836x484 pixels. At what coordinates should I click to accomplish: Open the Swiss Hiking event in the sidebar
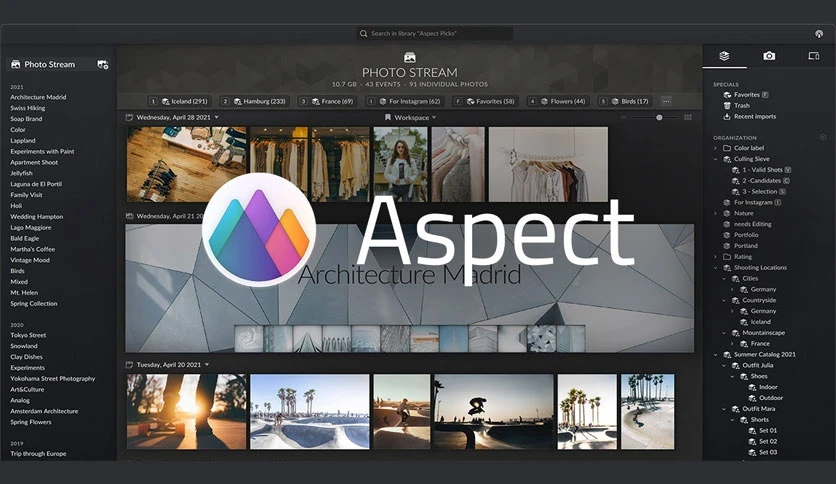click(28, 108)
